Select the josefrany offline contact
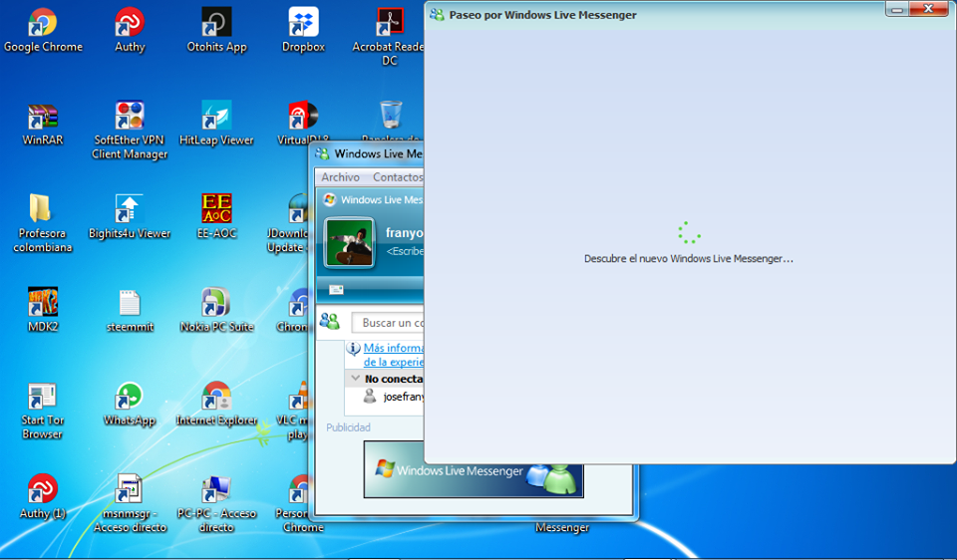Screen dimensions: 957x560 click(x=394, y=397)
